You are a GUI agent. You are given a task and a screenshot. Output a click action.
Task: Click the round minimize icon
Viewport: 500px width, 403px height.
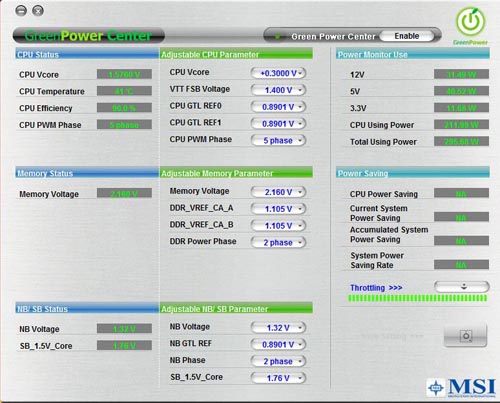21,11
